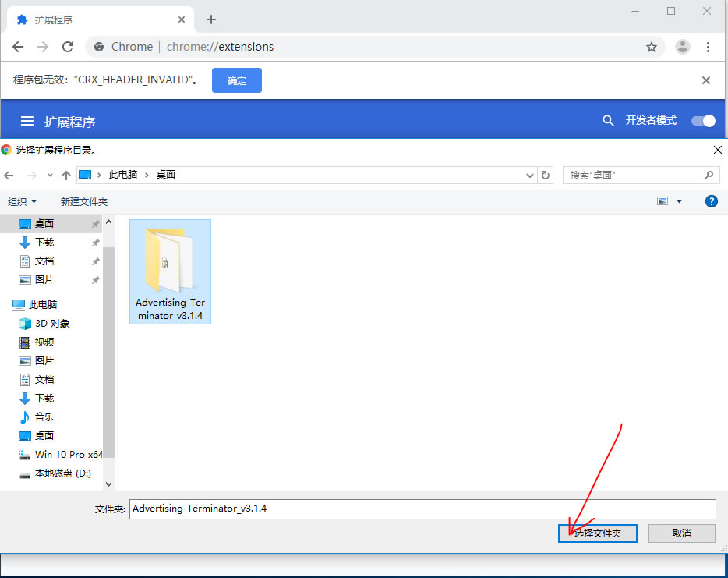
Task: Go up one folder level
Action: (66, 176)
